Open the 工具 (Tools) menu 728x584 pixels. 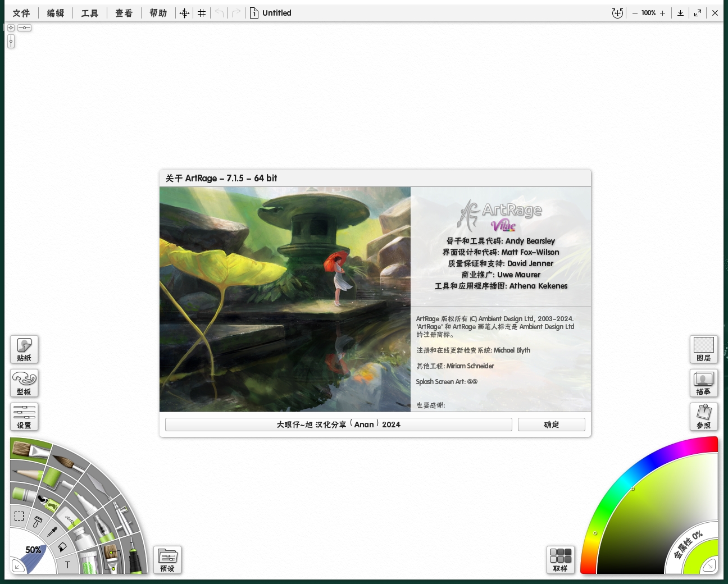click(90, 13)
